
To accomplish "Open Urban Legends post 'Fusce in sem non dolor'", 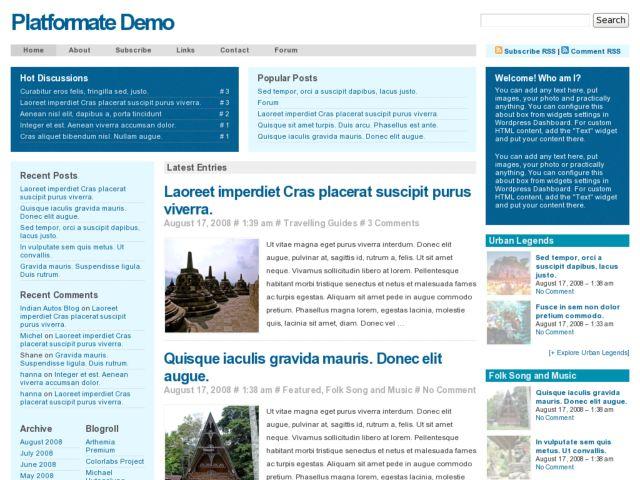I will pos(578,311).
